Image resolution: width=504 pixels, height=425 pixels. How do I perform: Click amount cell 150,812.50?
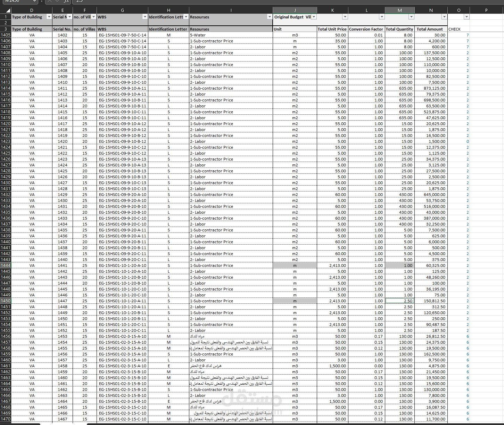click(x=431, y=301)
